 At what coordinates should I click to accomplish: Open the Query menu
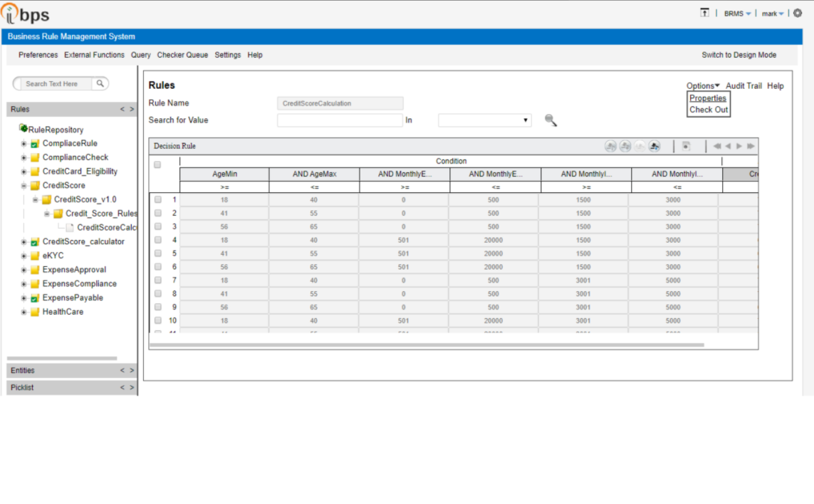click(x=141, y=55)
